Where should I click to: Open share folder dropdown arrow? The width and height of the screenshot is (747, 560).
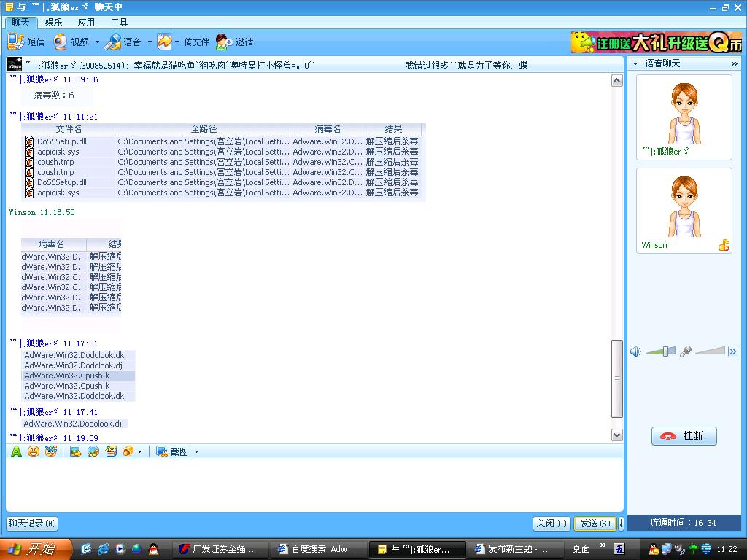click(x=177, y=42)
